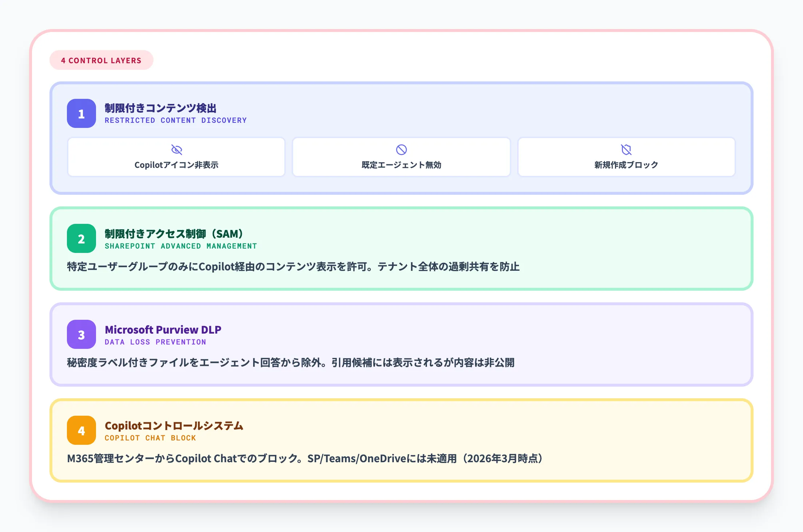Viewport: 803px width, 532px height.
Task: Click the prohibited circle icon
Action: [401, 150]
